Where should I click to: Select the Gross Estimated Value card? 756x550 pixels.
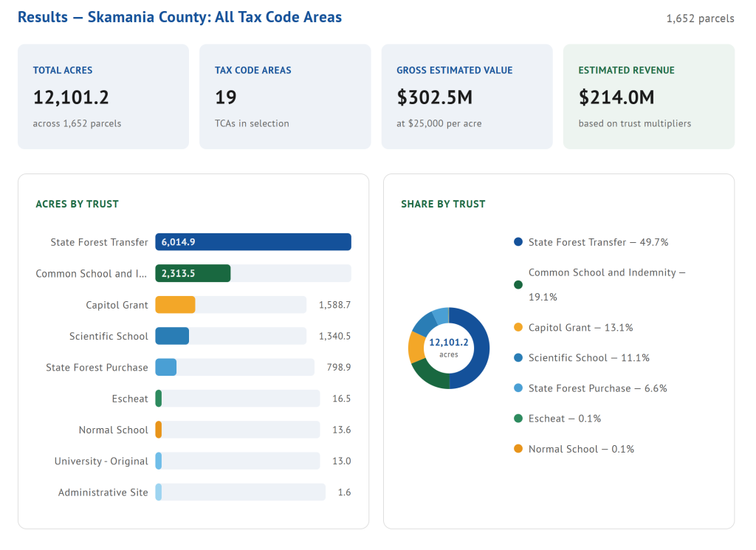click(467, 97)
